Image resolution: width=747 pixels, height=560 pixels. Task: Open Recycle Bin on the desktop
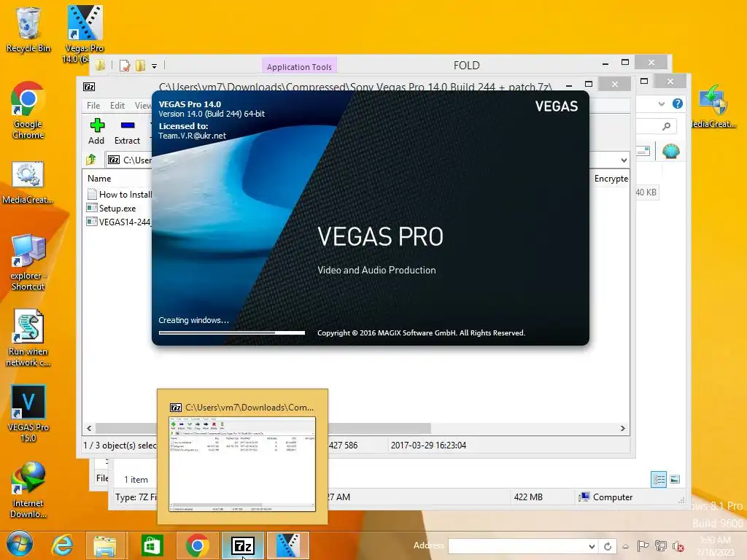pos(28,29)
